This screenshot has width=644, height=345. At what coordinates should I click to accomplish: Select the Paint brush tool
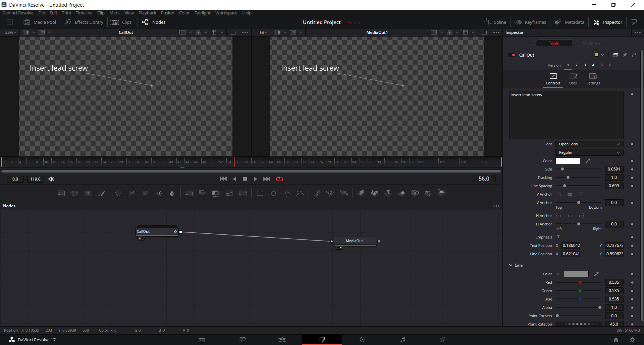[101, 193]
